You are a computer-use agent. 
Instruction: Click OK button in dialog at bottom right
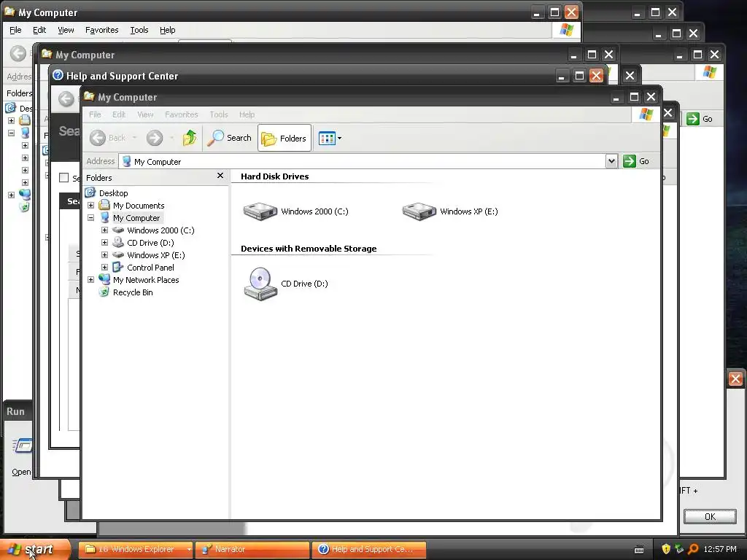pos(710,516)
